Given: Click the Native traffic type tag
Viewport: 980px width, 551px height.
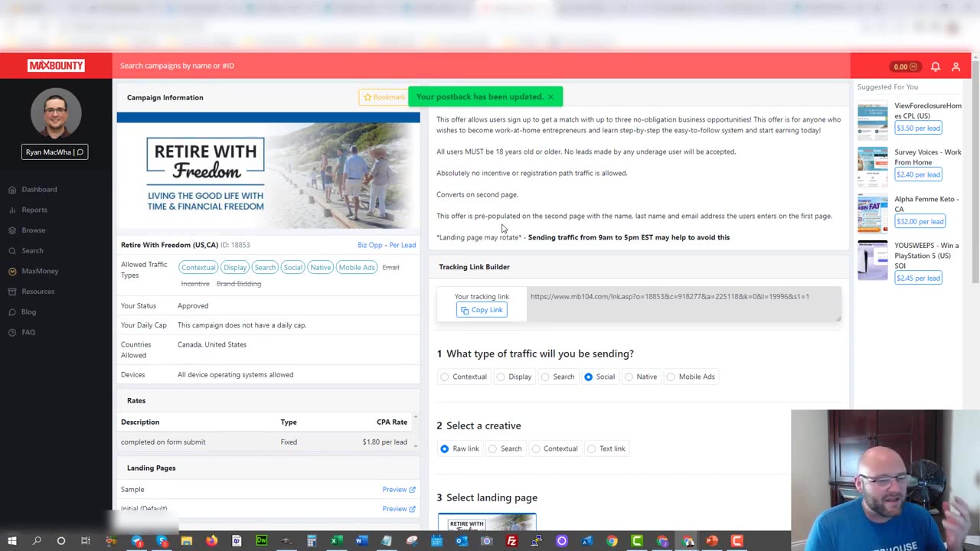Looking at the screenshot, I should [321, 267].
